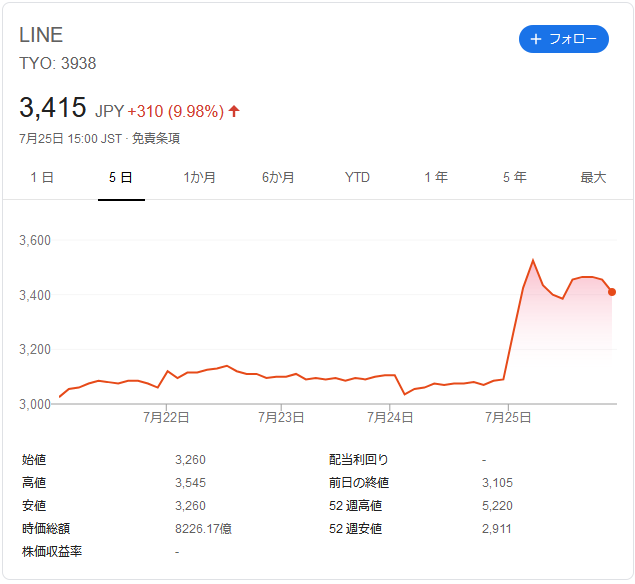The image size is (635, 584).
Task: Click the 7月23日 axis label
Action: pos(281,417)
